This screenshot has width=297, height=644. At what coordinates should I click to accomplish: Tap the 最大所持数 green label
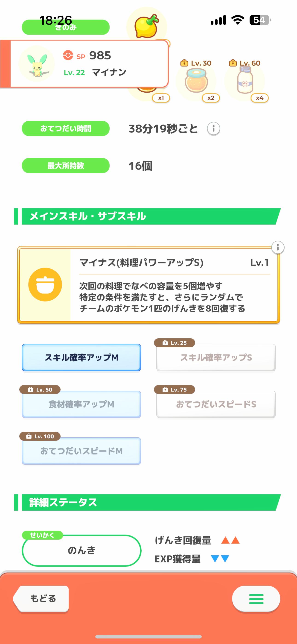tap(66, 166)
